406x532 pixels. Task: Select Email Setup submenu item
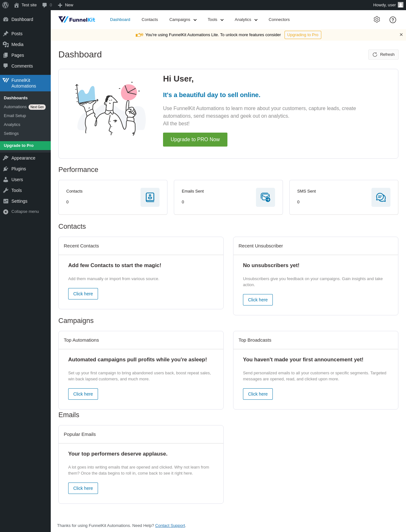pyautogui.click(x=25, y=116)
